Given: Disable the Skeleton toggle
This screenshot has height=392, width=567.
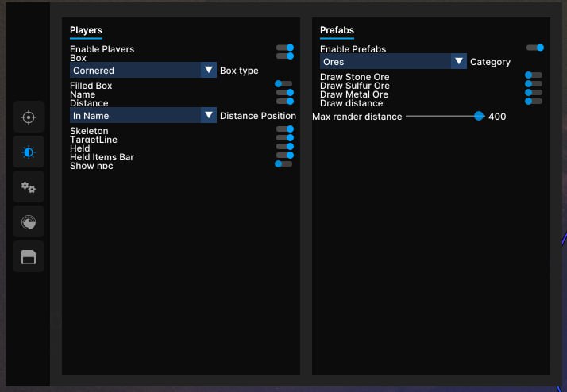Looking at the screenshot, I should pyautogui.click(x=284, y=129).
